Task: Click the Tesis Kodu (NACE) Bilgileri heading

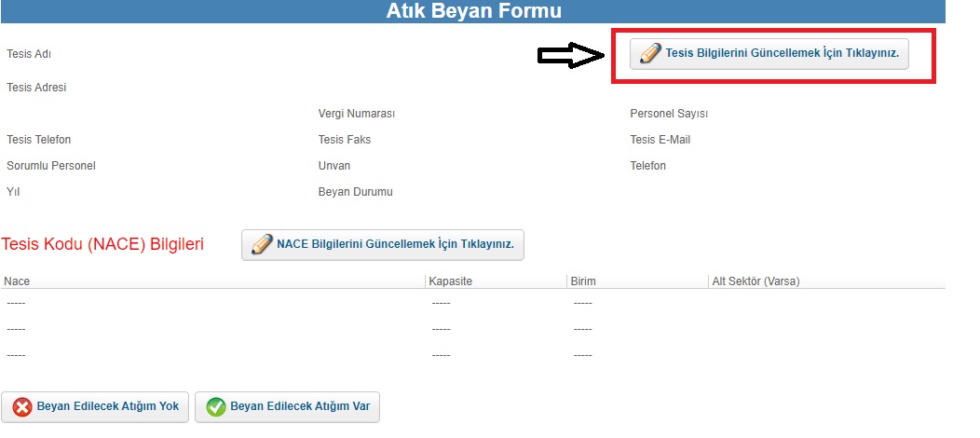Action: coord(103,244)
